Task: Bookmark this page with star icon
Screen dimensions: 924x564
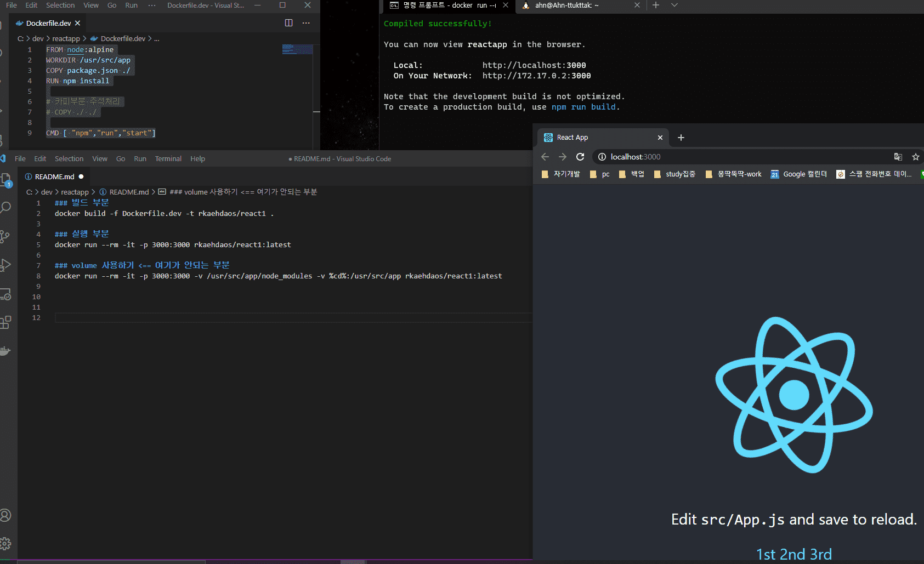Action: pyautogui.click(x=916, y=157)
